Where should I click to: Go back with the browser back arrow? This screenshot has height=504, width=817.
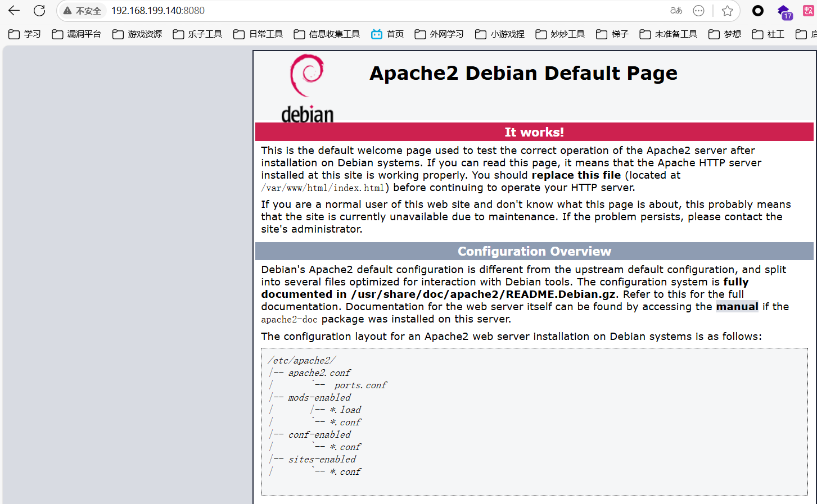[x=14, y=11]
